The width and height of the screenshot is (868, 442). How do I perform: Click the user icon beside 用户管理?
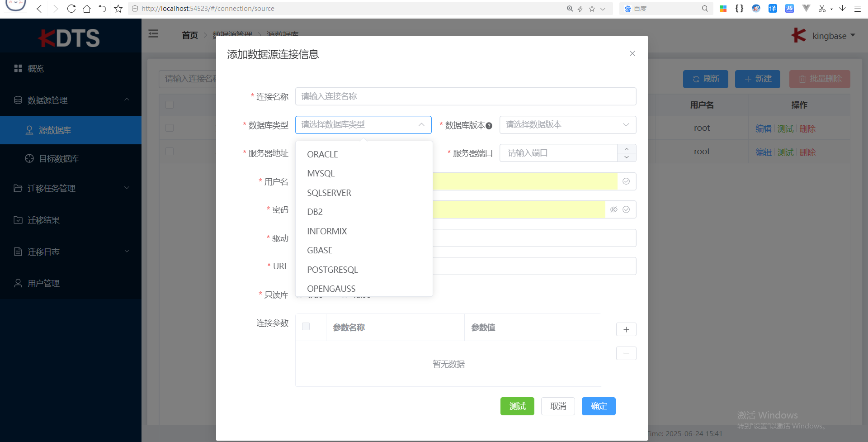(x=18, y=283)
